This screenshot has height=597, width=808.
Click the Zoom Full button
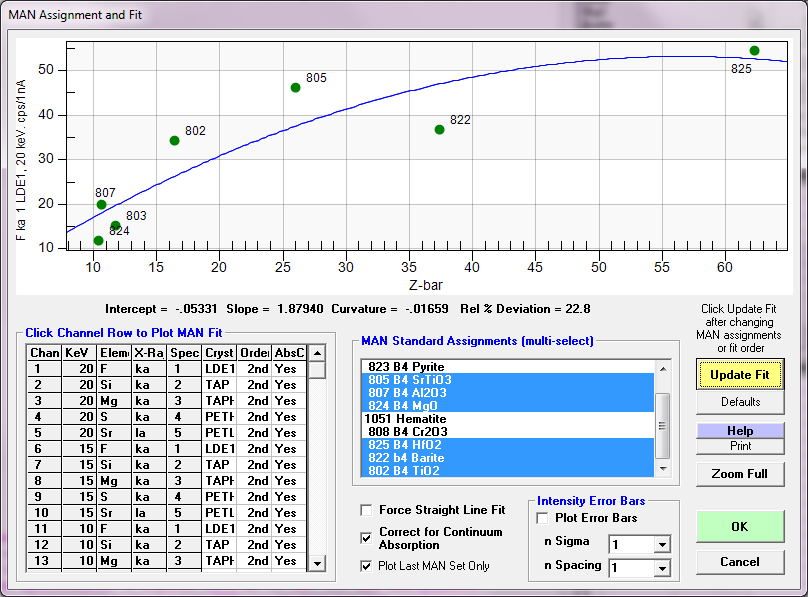(739, 474)
